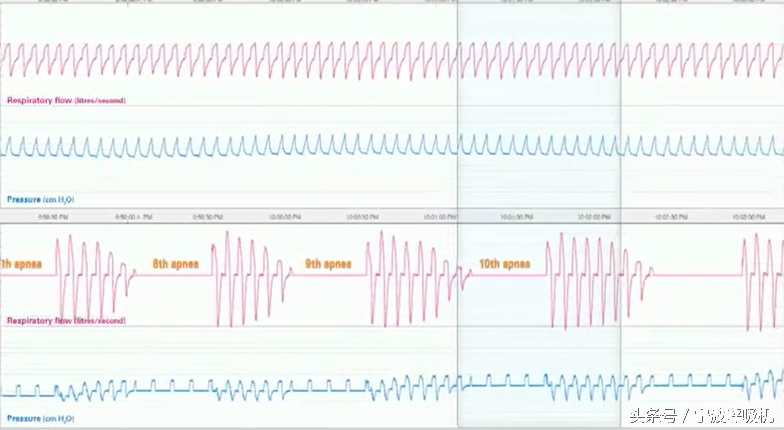Viewport: 784px width, 430px height.
Task: Click the 10:02:00 PM tick on middle time axis
Action: (594, 217)
